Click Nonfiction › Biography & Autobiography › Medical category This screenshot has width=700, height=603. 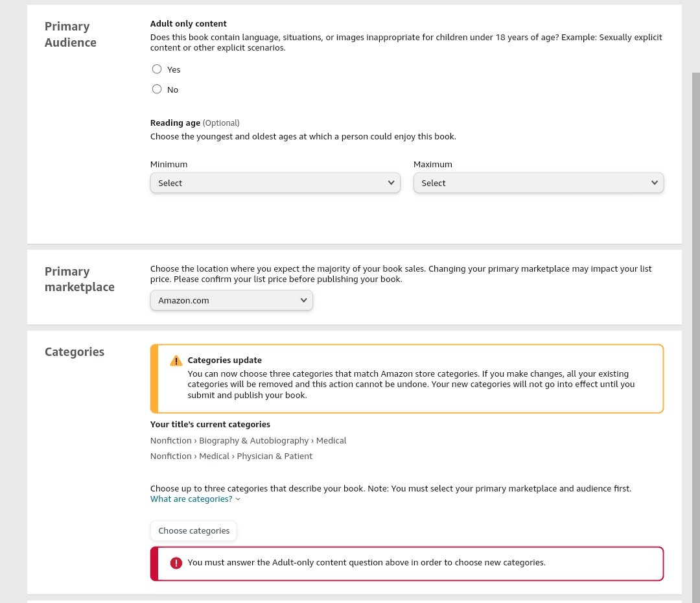click(248, 441)
